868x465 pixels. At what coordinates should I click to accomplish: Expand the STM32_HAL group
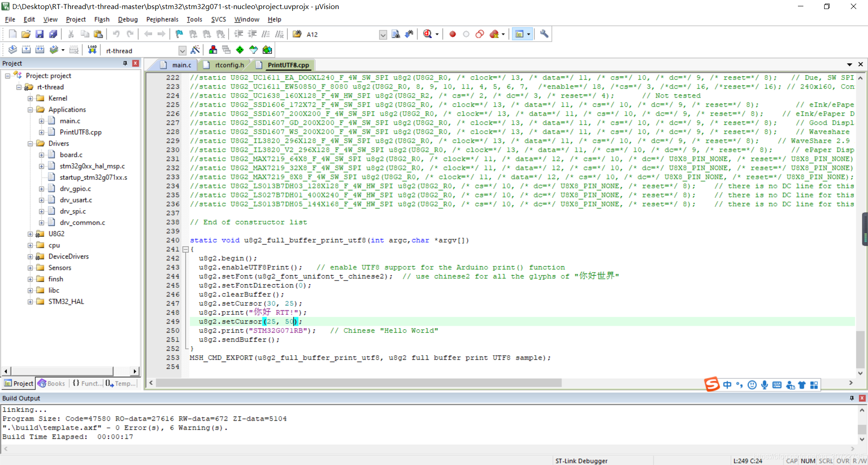(30, 302)
